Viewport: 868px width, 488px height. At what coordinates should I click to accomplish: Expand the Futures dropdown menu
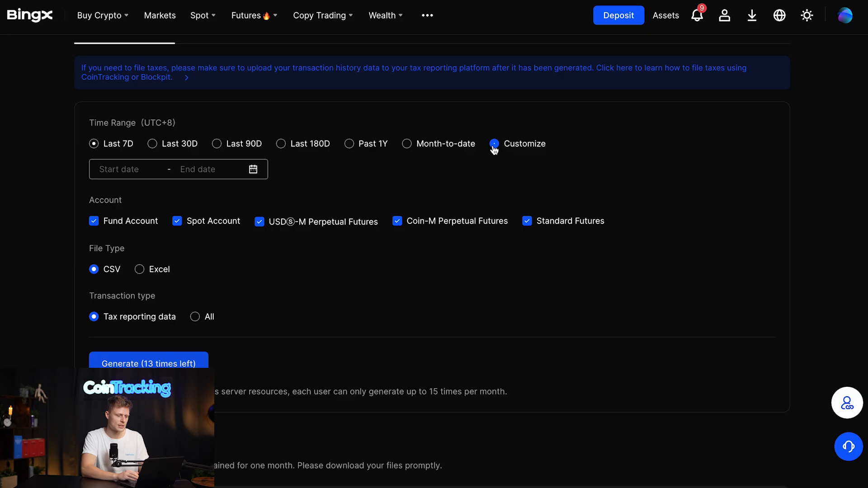254,15
